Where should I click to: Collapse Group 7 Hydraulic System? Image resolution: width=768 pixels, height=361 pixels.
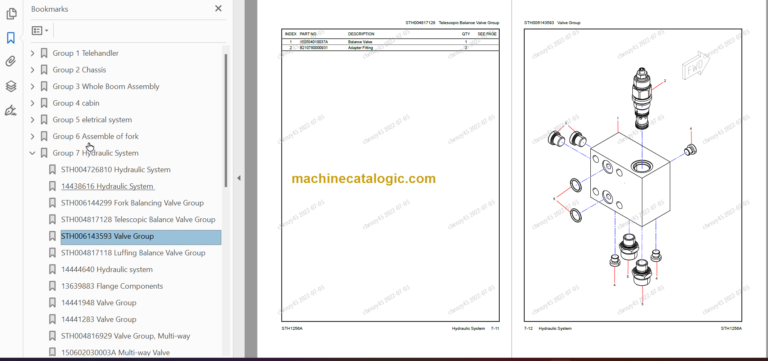32,153
